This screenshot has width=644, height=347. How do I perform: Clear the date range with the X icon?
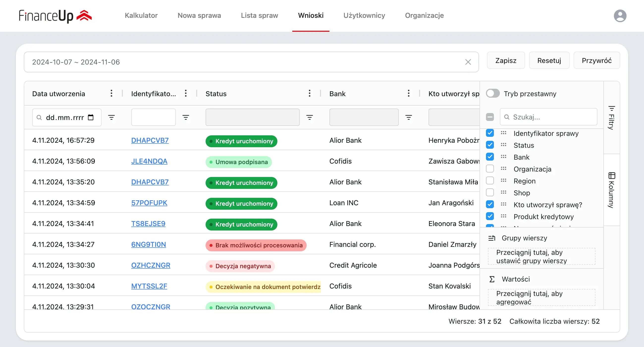click(x=468, y=62)
